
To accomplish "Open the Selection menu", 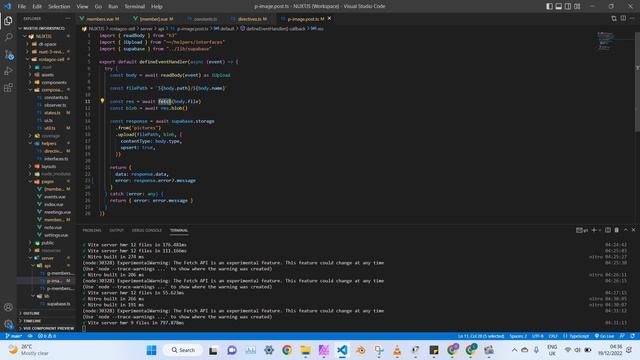I will (59, 7).
